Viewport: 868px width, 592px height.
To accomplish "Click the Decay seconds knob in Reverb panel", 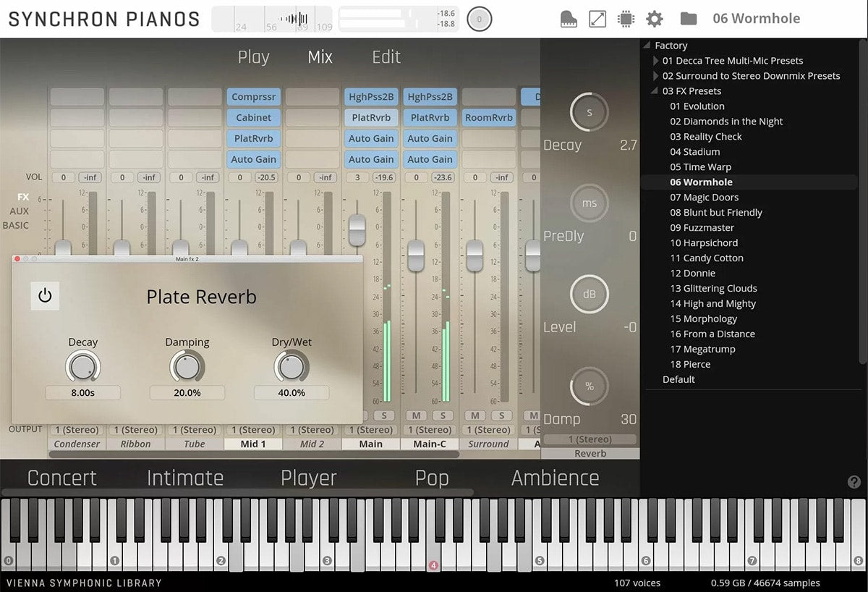I will pyautogui.click(x=589, y=112).
